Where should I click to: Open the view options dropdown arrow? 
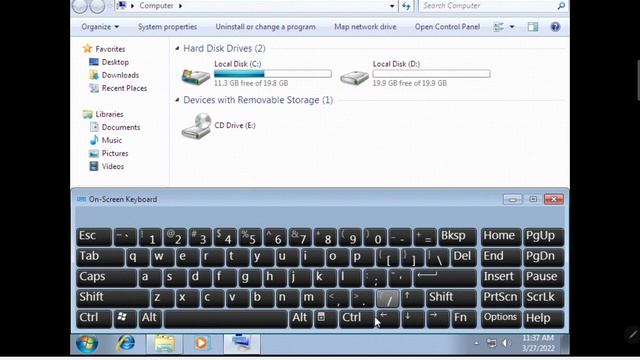tap(511, 27)
